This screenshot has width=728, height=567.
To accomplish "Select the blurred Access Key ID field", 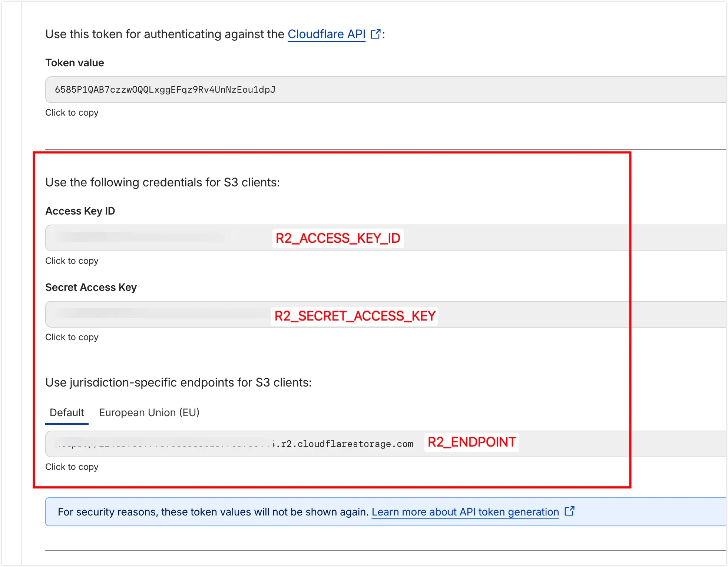I will (148, 238).
